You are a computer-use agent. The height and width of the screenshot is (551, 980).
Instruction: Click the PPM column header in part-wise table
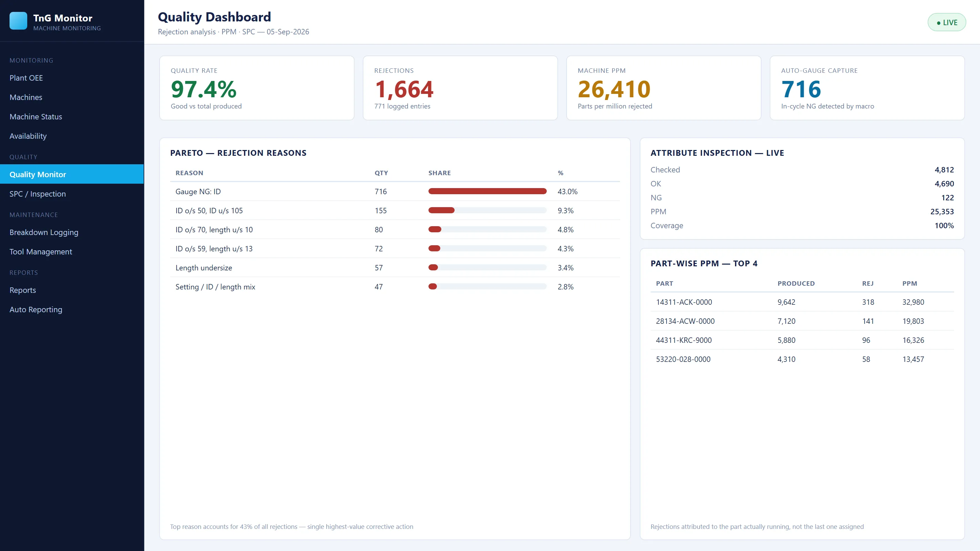(910, 284)
